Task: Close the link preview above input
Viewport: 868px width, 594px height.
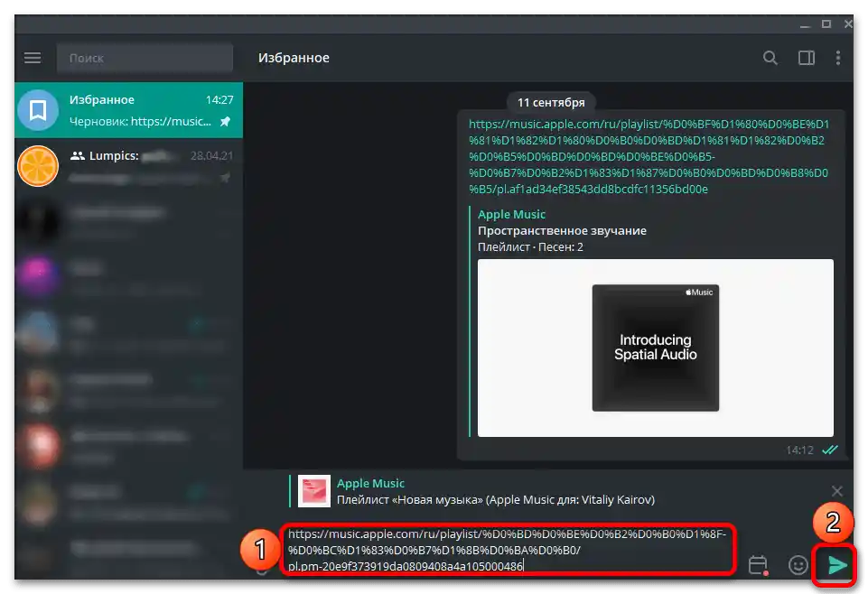Action: click(x=837, y=491)
